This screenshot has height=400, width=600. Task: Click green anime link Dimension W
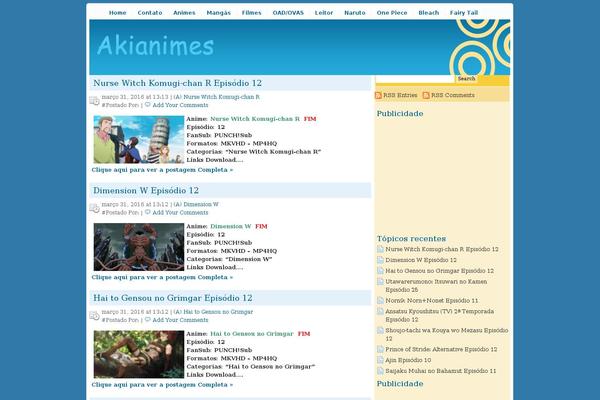point(231,227)
